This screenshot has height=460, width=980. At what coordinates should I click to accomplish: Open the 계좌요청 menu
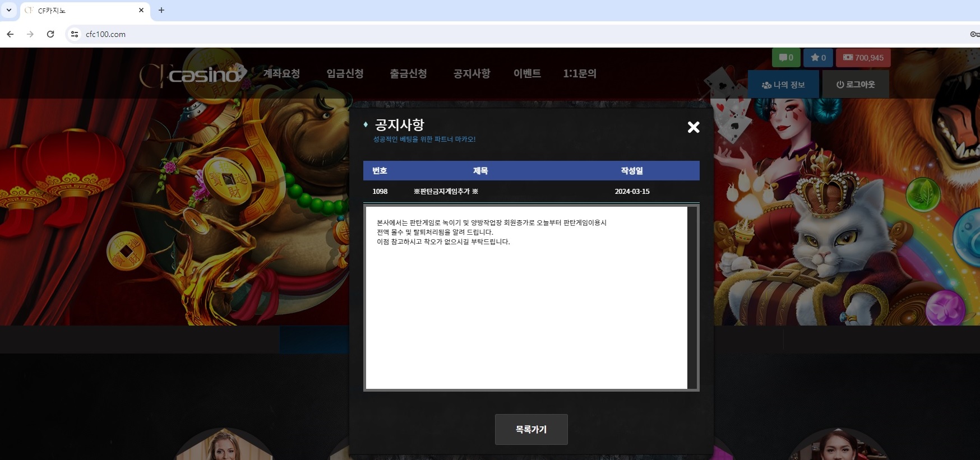(x=281, y=73)
